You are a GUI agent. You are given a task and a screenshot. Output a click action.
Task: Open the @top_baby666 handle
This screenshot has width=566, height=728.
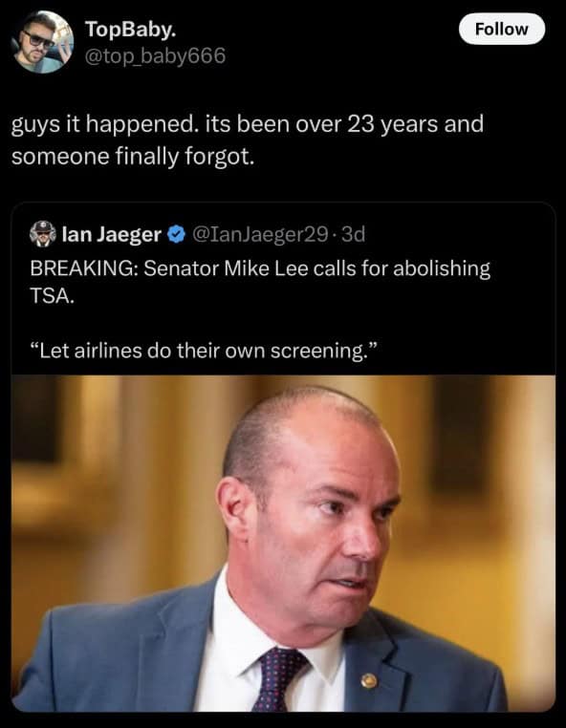[x=155, y=55]
